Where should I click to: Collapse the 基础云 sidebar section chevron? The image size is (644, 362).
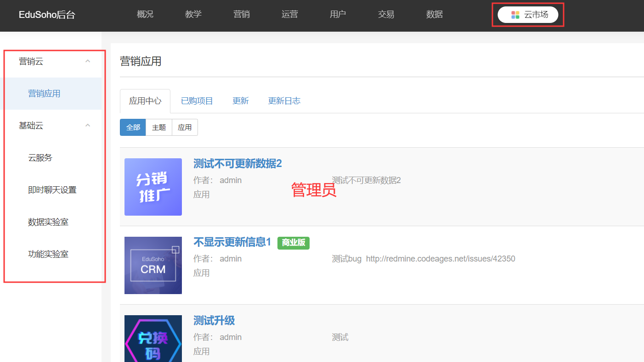coord(88,125)
